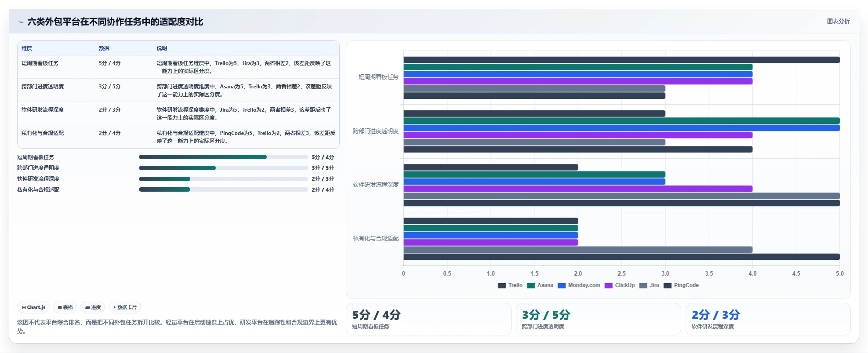Click the 软件研发流程深度 chart axis label

pyautogui.click(x=376, y=185)
